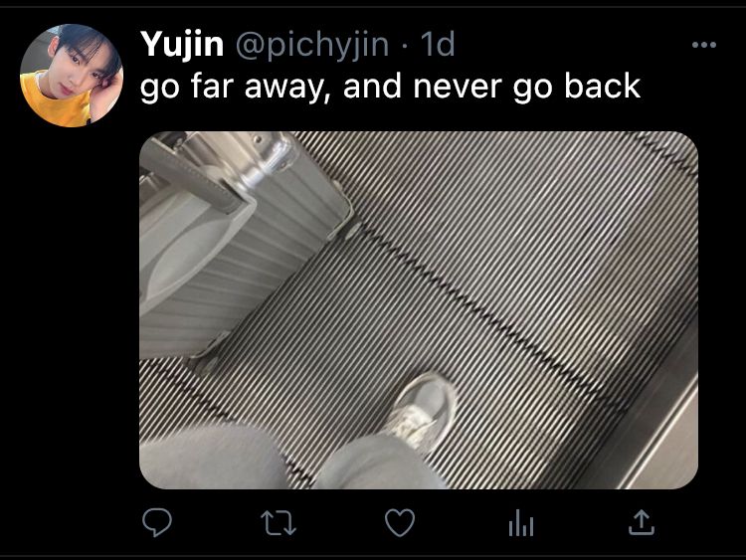Click the words 'never go back'
Viewport: 746px width, 560px height.
pyautogui.click(x=527, y=87)
